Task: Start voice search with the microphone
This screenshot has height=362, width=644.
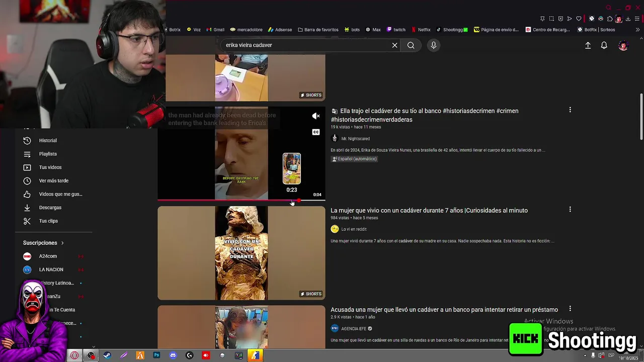Action: [434, 45]
